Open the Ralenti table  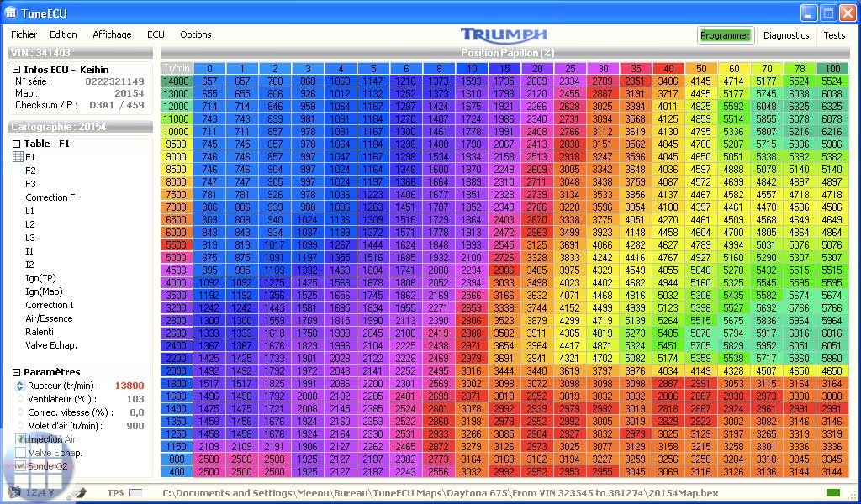(40, 332)
